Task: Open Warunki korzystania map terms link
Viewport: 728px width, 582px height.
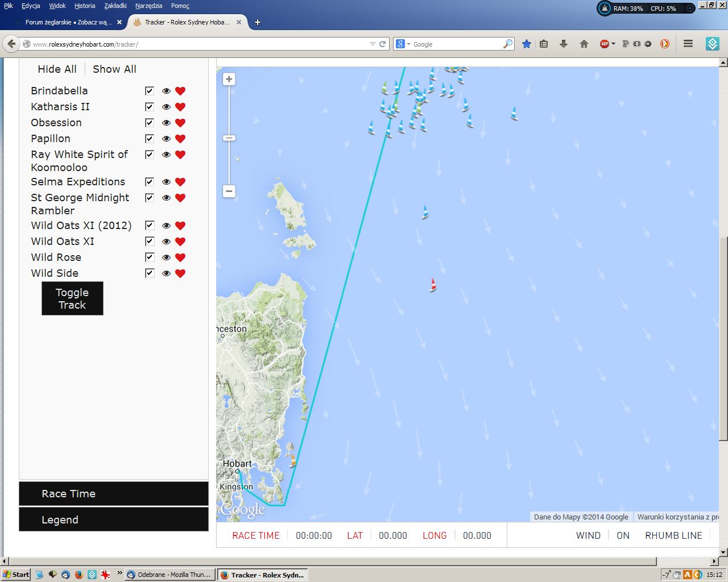Action: point(677,517)
